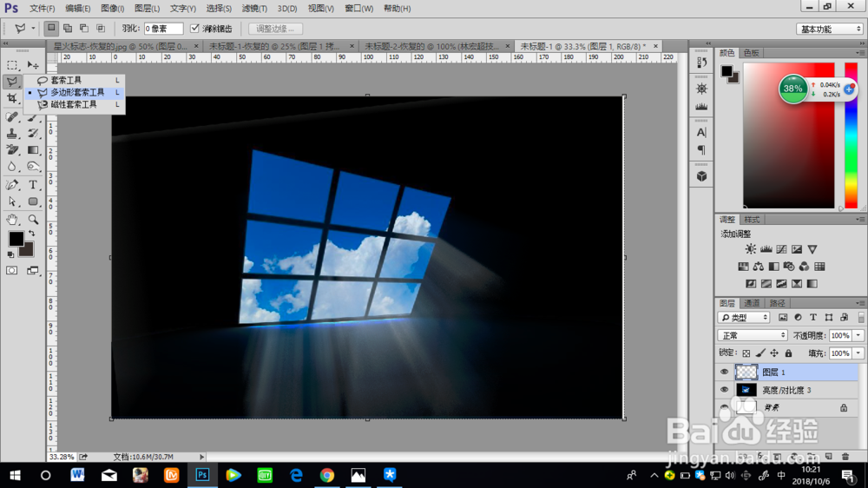The height and width of the screenshot is (488, 868).
Task: Expand the opacity 不透明度 slider arrow
Action: click(x=858, y=336)
